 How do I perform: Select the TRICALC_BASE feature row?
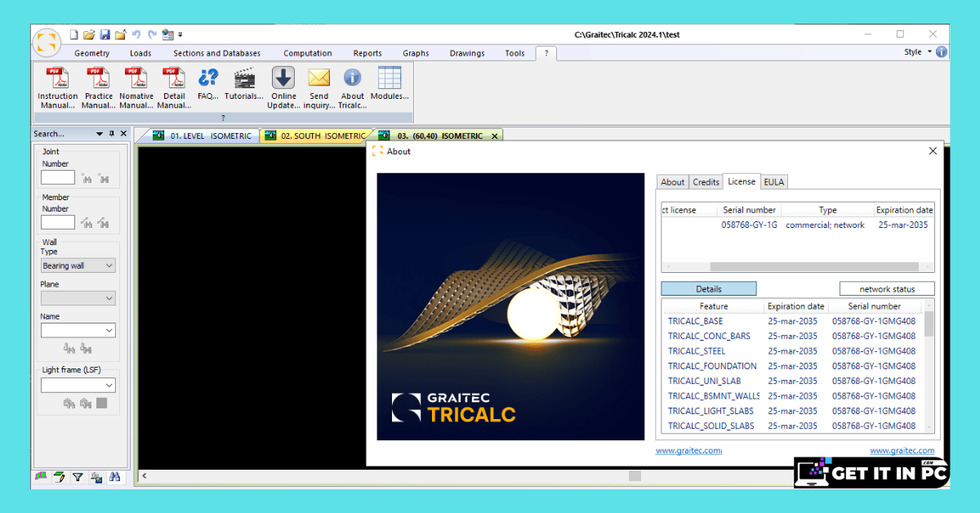tap(792, 321)
